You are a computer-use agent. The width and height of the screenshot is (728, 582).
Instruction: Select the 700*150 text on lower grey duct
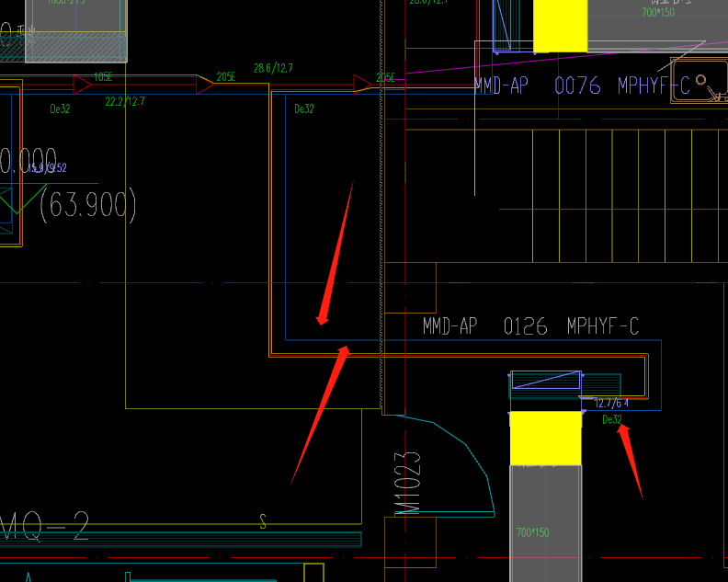532,532
